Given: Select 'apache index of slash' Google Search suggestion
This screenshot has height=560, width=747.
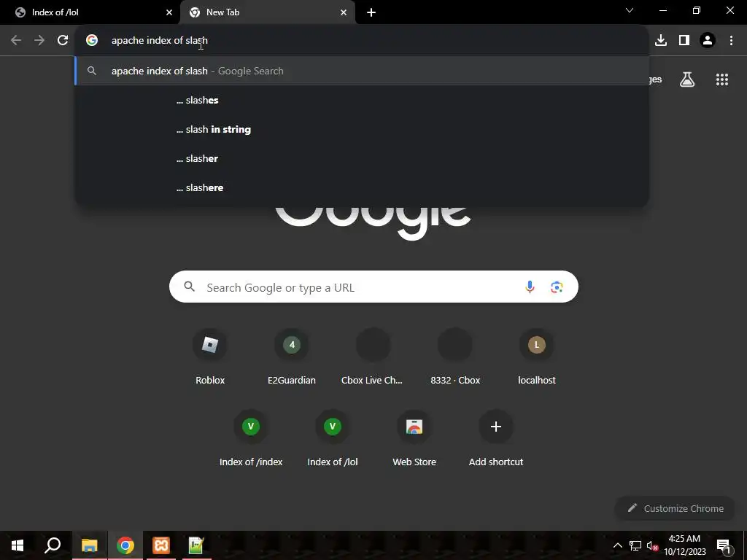Looking at the screenshot, I should (x=362, y=71).
